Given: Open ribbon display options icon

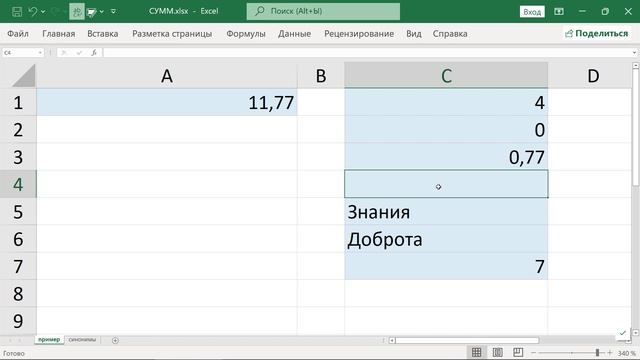Looking at the screenshot, I should 558,11.
